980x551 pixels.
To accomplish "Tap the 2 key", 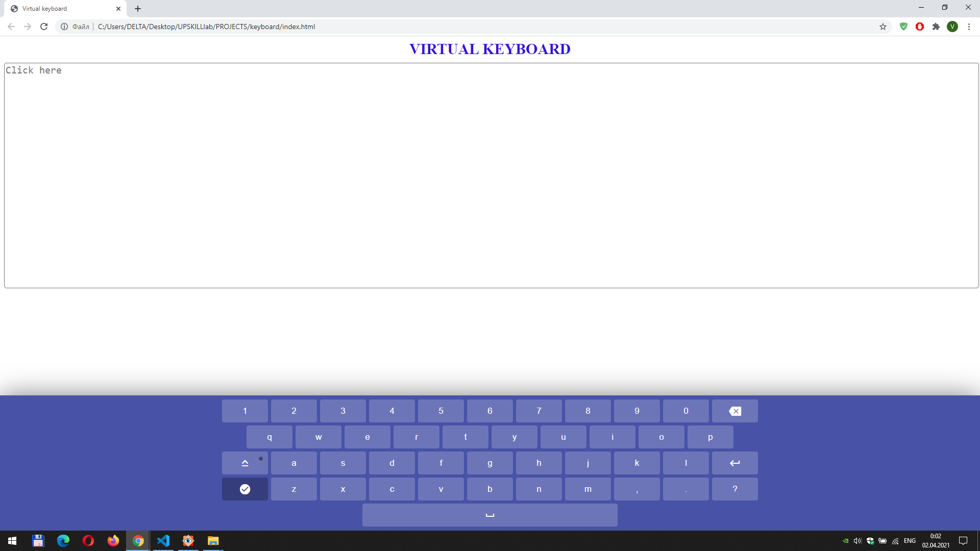I will [294, 411].
